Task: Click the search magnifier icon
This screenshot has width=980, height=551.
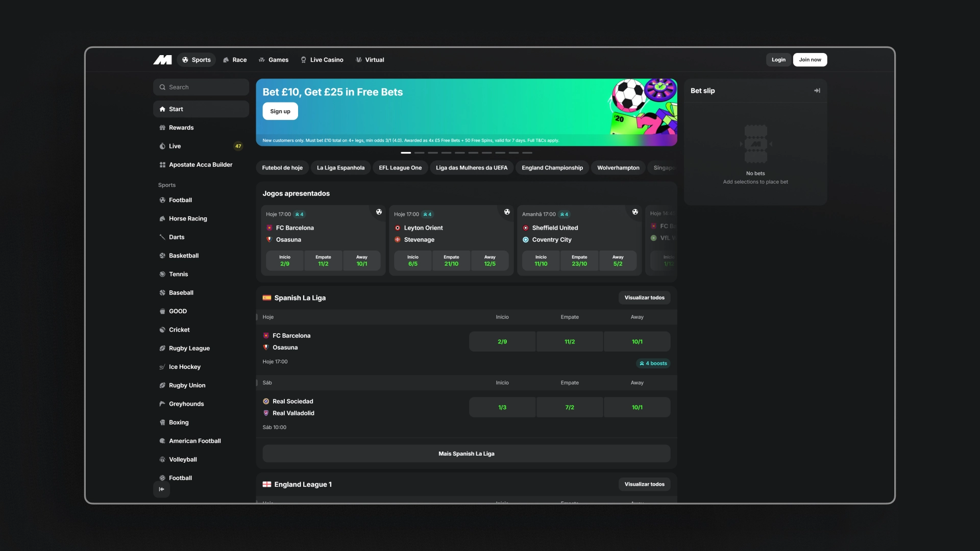Action: pos(162,87)
